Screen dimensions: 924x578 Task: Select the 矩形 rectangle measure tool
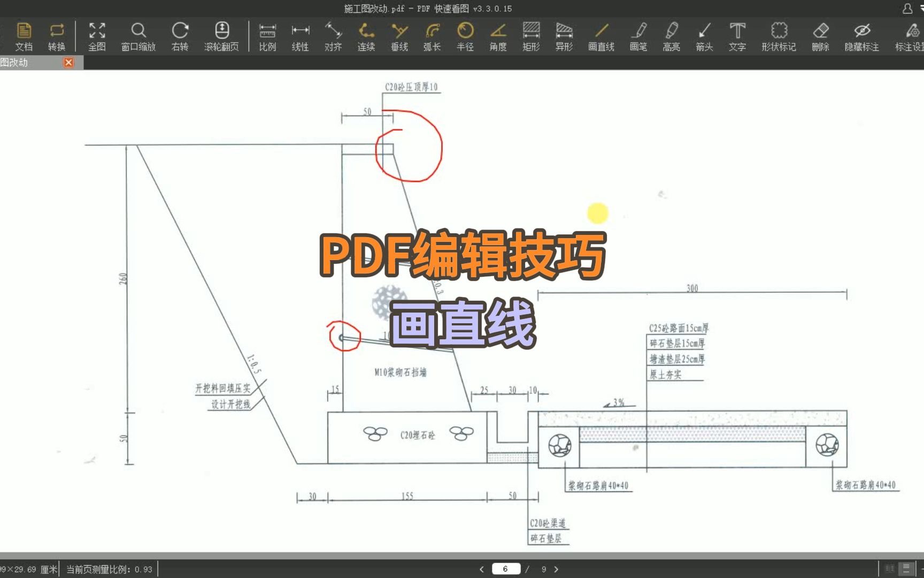[x=530, y=35]
